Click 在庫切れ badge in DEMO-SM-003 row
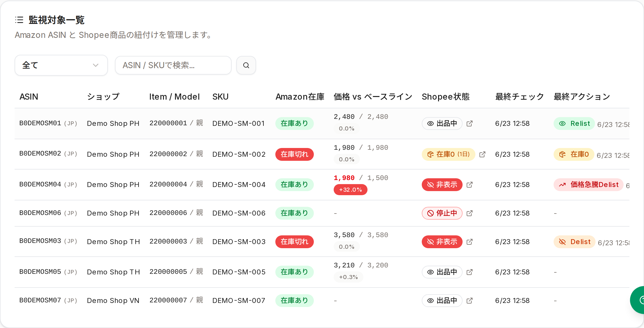Screen dimensions: 644x328 click(295, 242)
